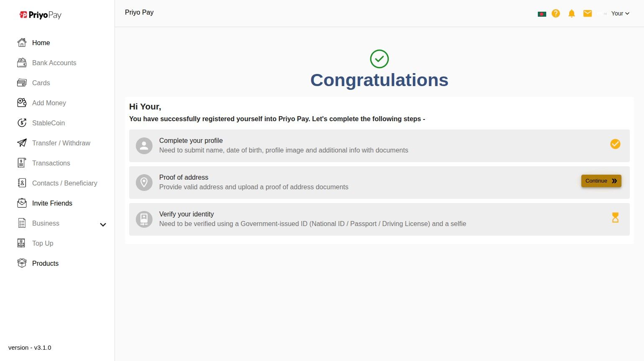Open the Your account dropdown

coord(620,13)
